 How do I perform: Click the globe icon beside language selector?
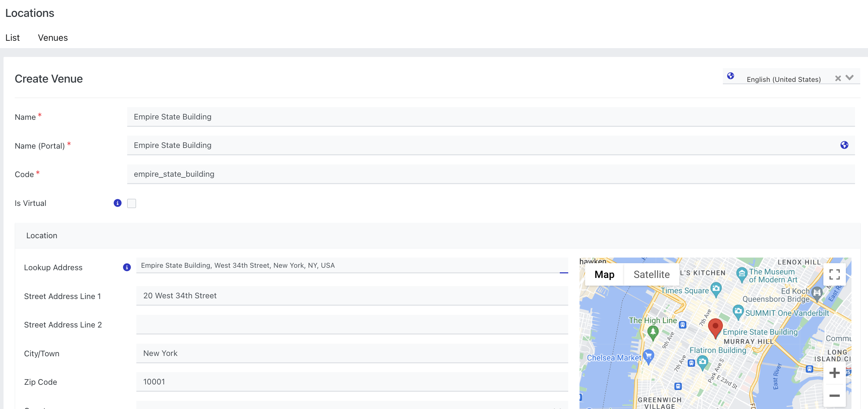click(731, 76)
